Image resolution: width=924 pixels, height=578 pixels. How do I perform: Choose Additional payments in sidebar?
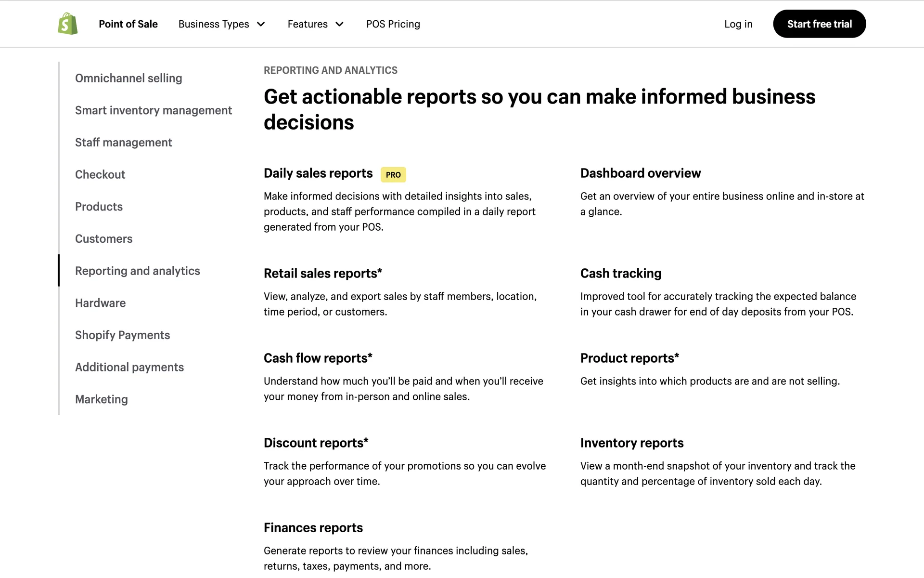pos(129,367)
